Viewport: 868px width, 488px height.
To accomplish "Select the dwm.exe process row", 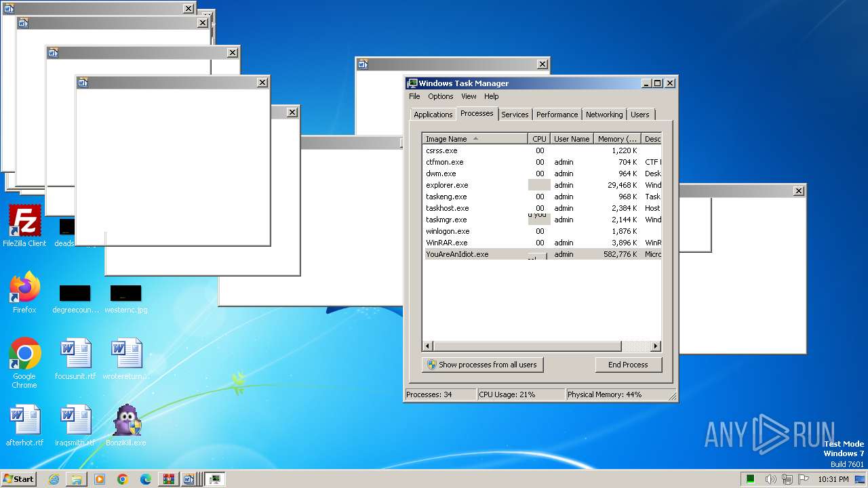I will pos(542,174).
